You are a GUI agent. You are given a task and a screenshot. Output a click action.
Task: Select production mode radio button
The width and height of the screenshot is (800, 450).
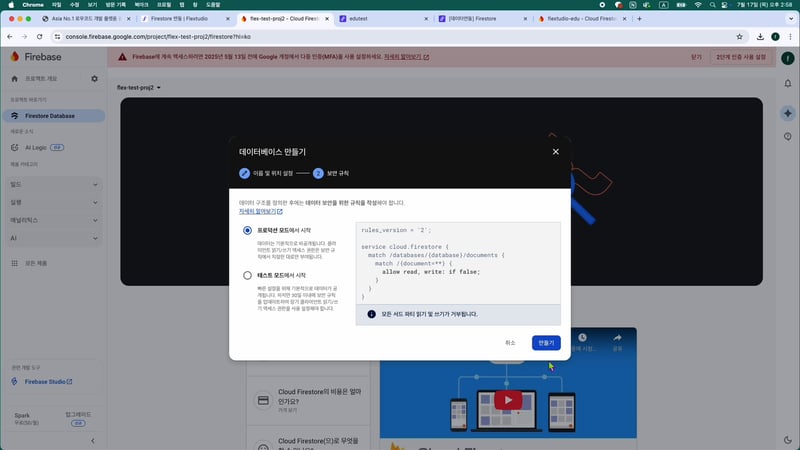click(x=247, y=230)
